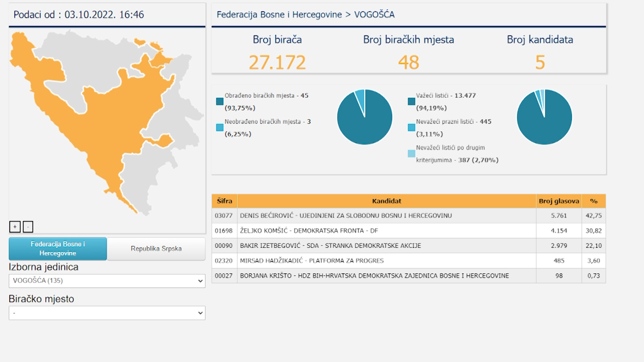
Task: Select the Željko Komšić candidate row
Action: click(309, 231)
